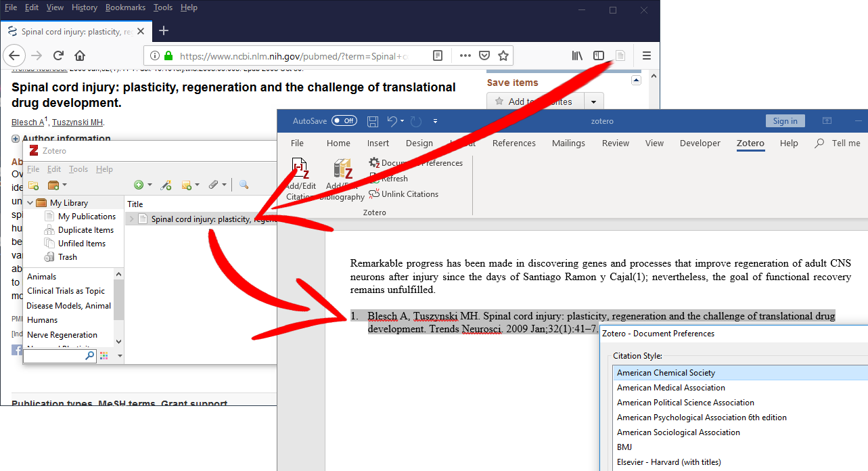Viewport: 868px width, 471px height.
Task: Open Zotero Trash
Action: click(x=68, y=257)
